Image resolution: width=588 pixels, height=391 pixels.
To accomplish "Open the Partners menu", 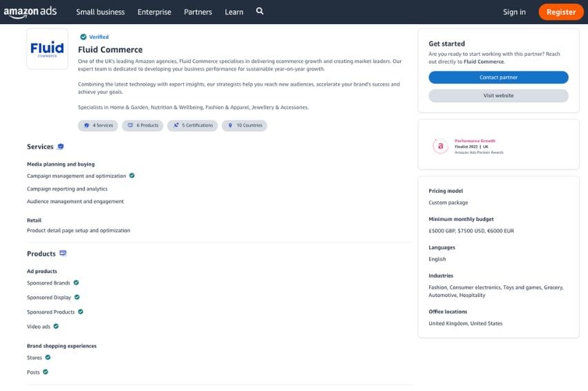I will [198, 12].
